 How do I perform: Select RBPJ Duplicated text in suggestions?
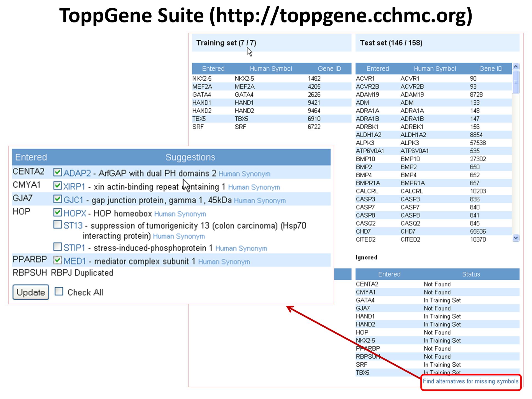coord(82,273)
